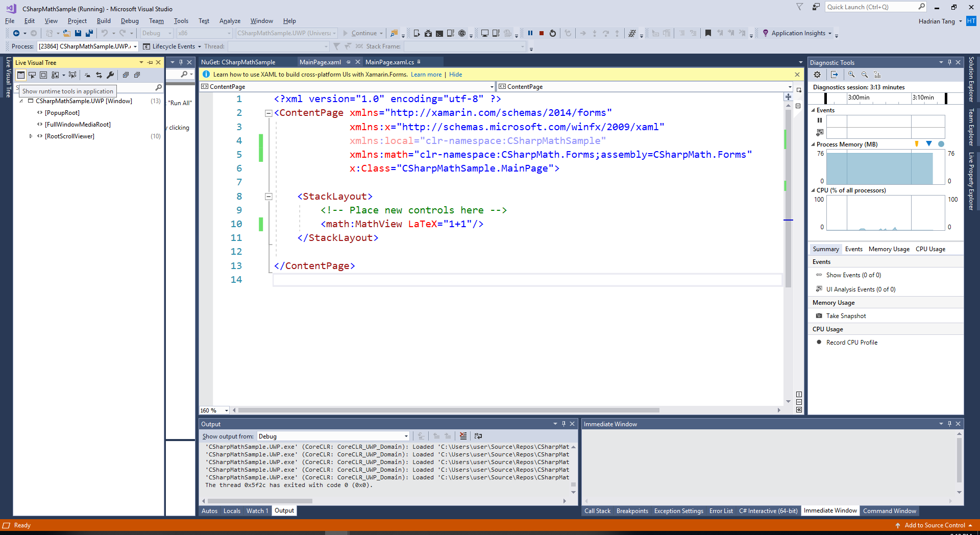The width and height of the screenshot is (980, 535).
Task: Click the Restart debugging icon
Action: pyautogui.click(x=553, y=33)
